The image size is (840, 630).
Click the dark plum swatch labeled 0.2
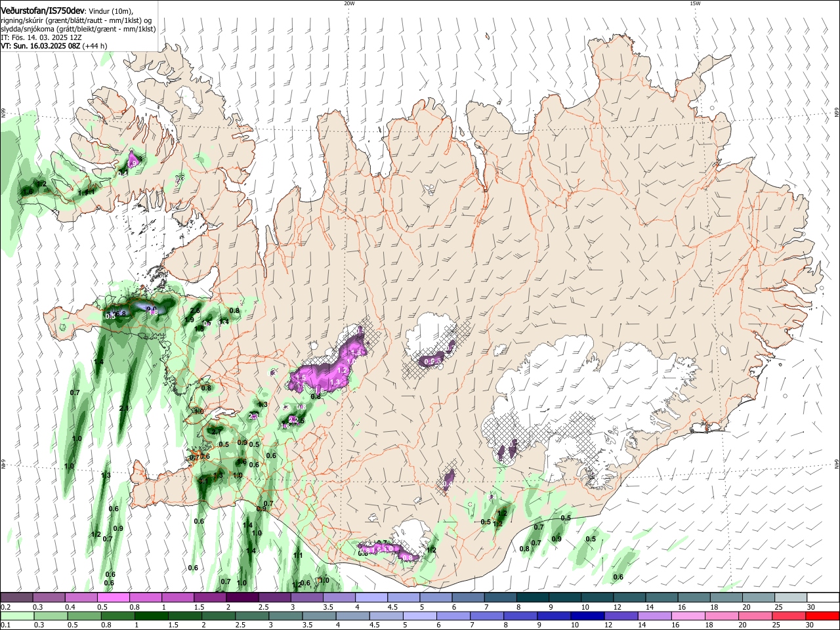[16, 598]
